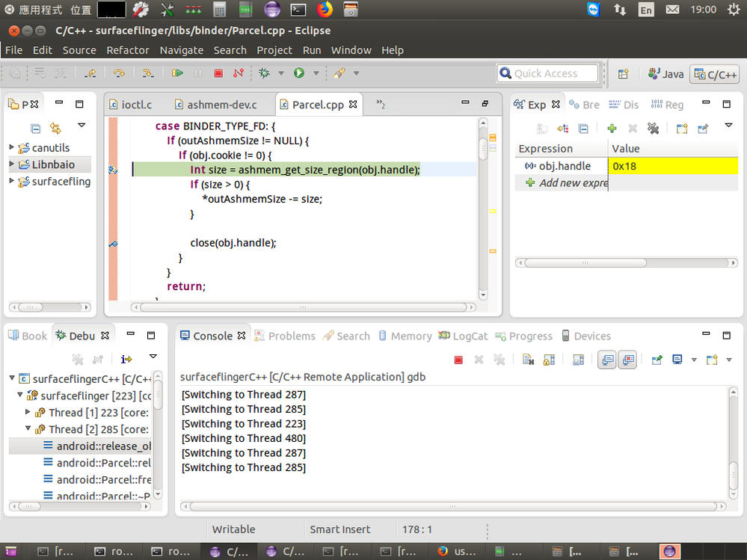The image size is (747, 560).
Task: Switch to the Java perspective
Action: click(x=665, y=74)
